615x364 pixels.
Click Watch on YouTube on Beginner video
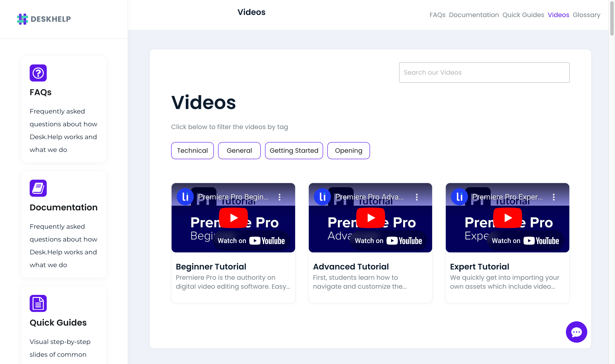click(x=251, y=241)
